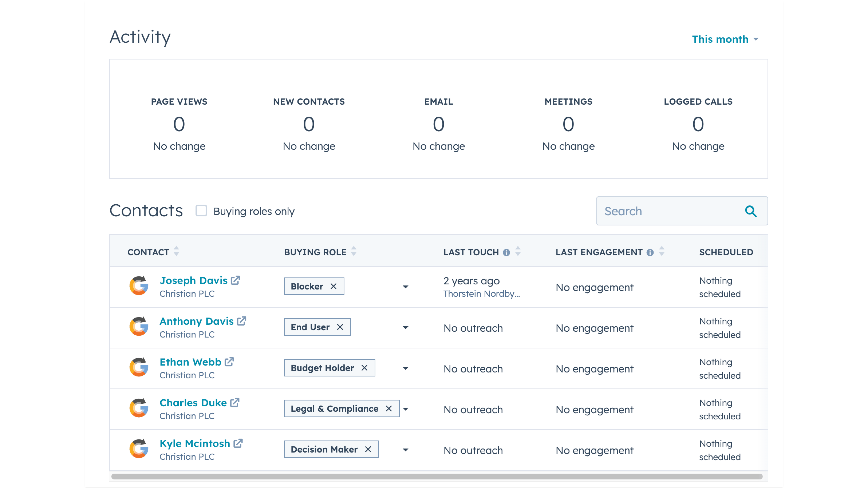Remove the Blocker role using its X icon
Viewport: 868px width, 488px height.
click(x=334, y=286)
